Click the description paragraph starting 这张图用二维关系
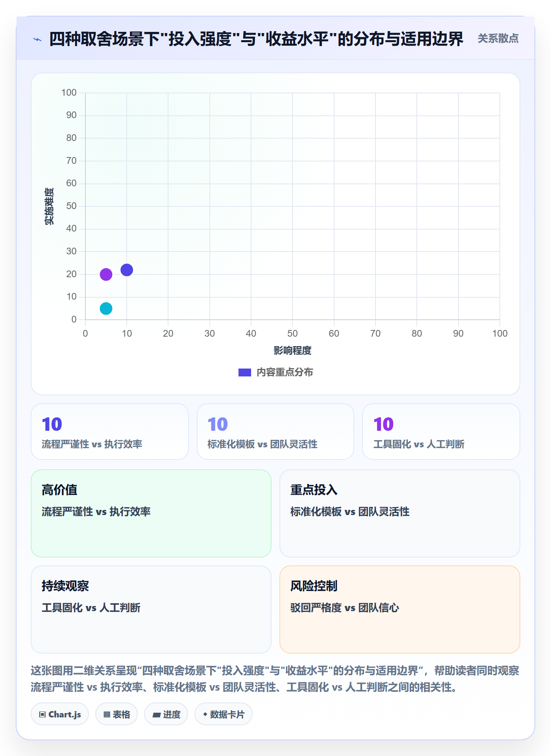This screenshot has width=551, height=756. (x=275, y=679)
